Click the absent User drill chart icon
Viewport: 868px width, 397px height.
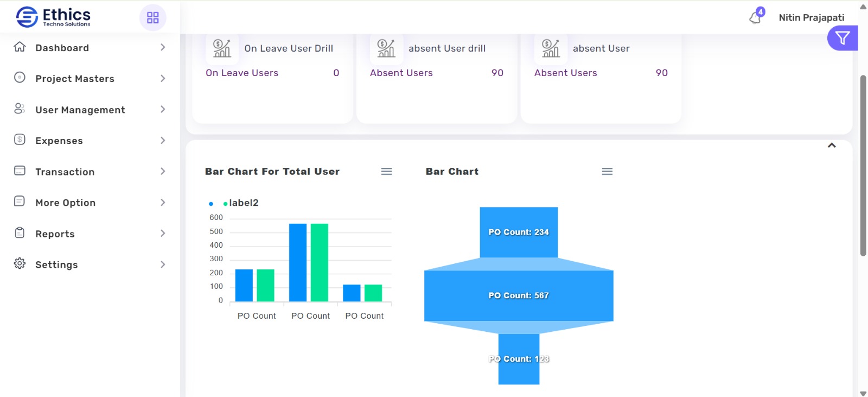click(386, 48)
